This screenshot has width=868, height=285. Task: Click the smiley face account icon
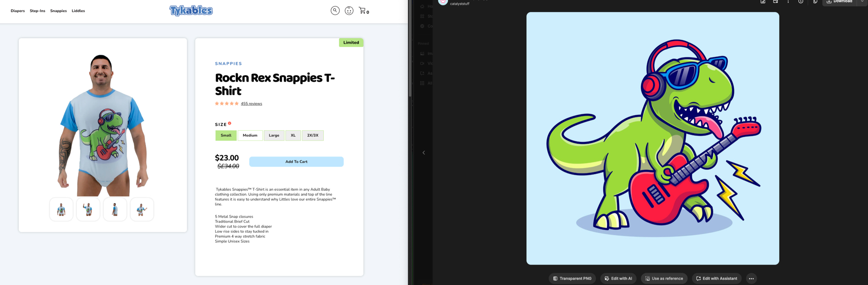click(x=349, y=10)
